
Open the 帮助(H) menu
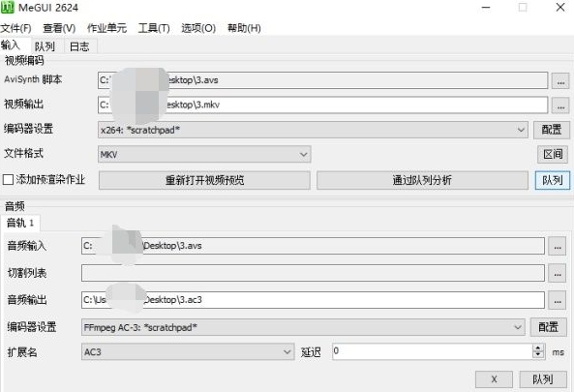pyautogui.click(x=244, y=28)
